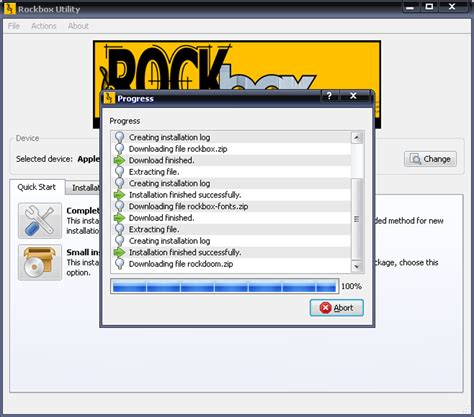The width and height of the screenshot is (474, 417).
Task: Click the 100% progress label
Action: point(351,286)
